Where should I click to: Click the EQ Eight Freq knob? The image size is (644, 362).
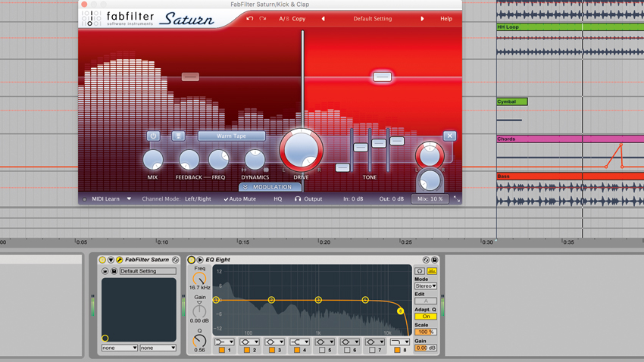(199, 279)
